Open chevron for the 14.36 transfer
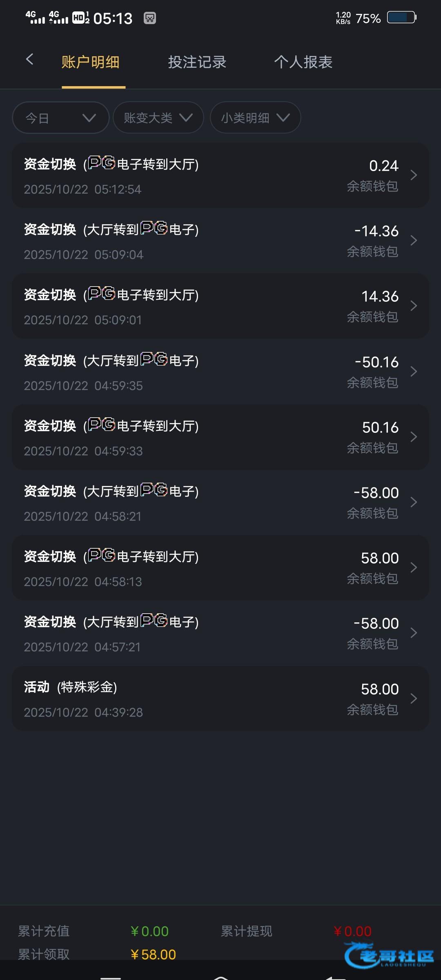The height and width of the screenshot is (980, 441). pyautogui.click(x=414, y=306)
